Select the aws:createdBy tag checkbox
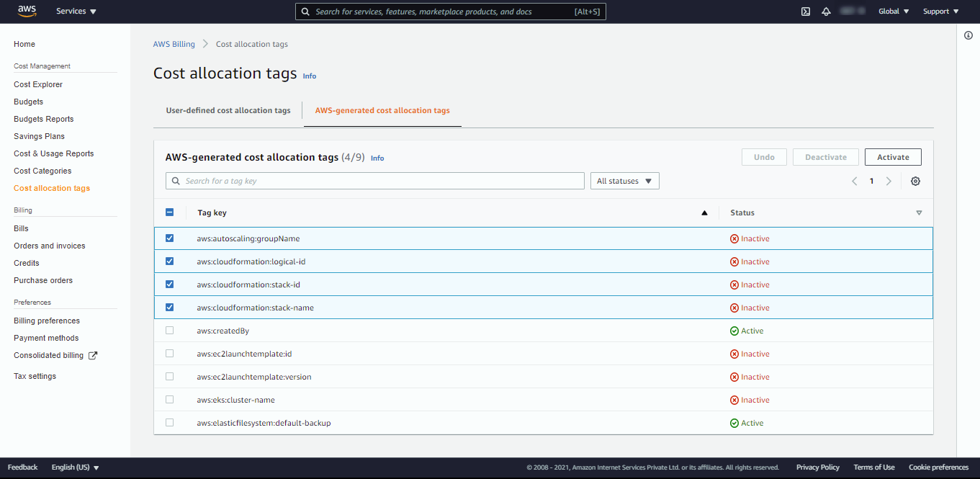 [170, 331]
